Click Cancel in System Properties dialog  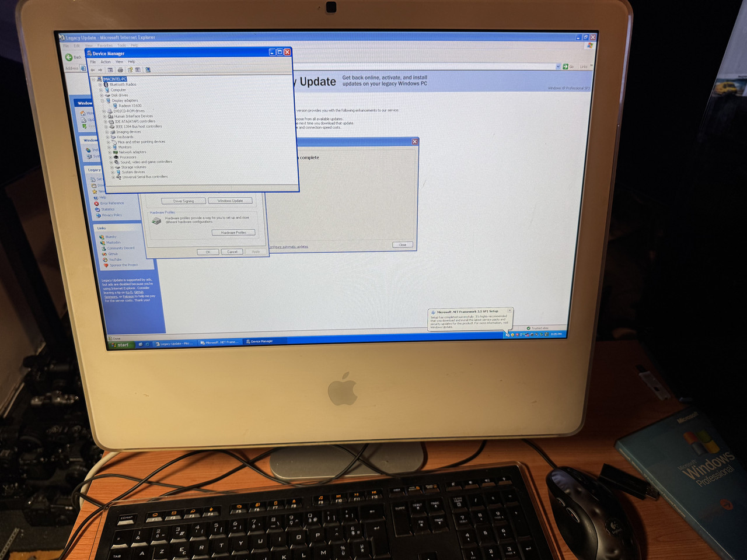[x=232, y=252]
